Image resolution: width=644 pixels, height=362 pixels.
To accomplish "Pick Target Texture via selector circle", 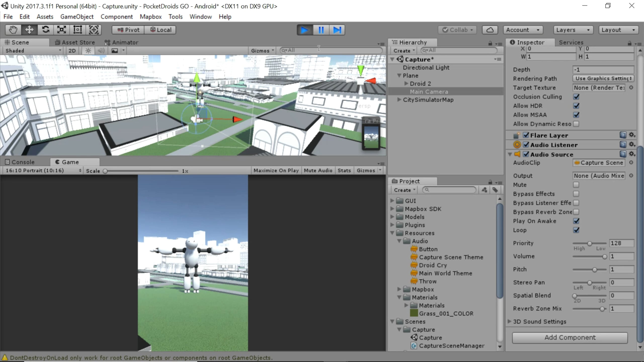I will tap(631, 87).
